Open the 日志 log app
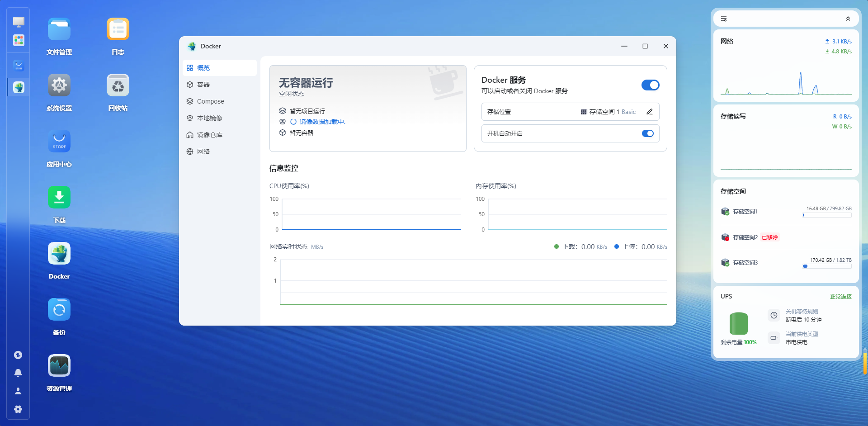Screen dimensions: 868x426 [118, 29]
